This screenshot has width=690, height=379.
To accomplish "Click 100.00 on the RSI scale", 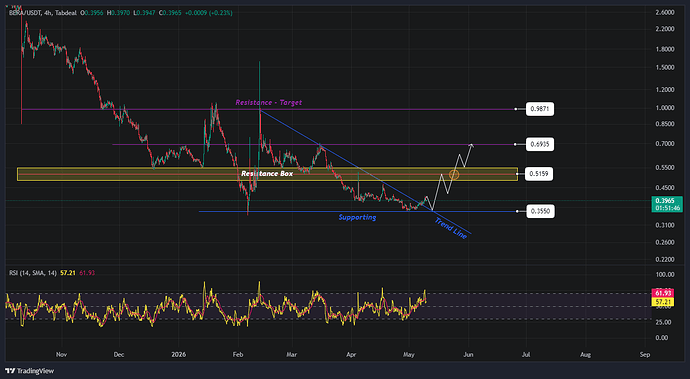I will 665,275.
